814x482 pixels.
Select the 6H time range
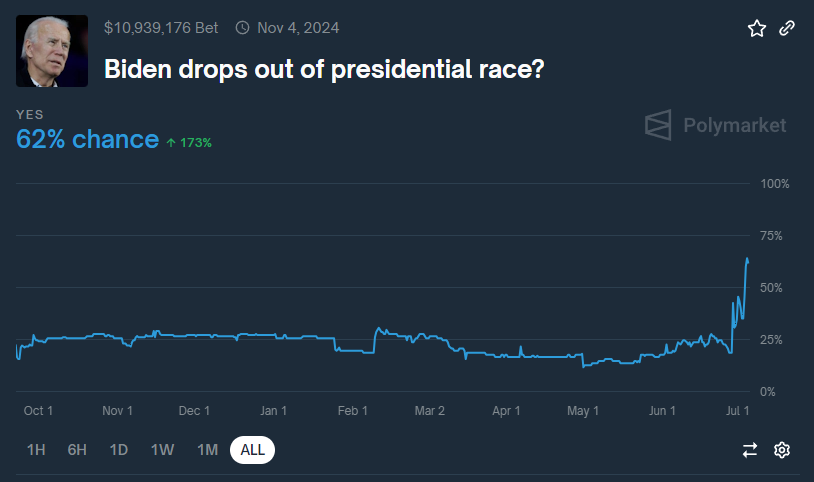tap(77, 450)
